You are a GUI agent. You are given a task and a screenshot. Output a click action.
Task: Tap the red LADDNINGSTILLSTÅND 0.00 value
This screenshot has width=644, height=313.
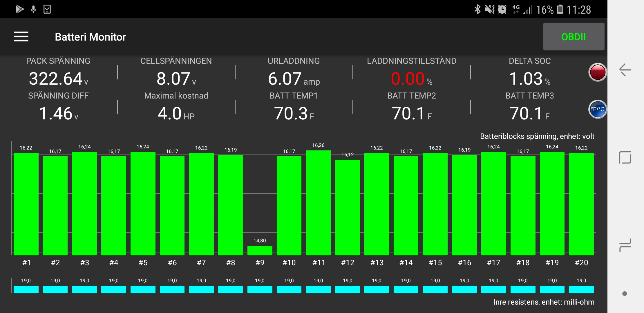(x=408, y=79)
